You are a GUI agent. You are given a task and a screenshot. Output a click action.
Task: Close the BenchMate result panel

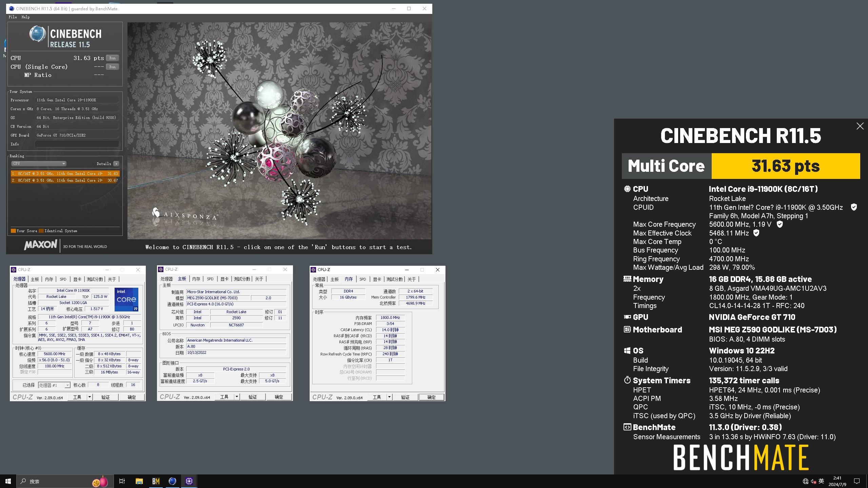(860, 126)
